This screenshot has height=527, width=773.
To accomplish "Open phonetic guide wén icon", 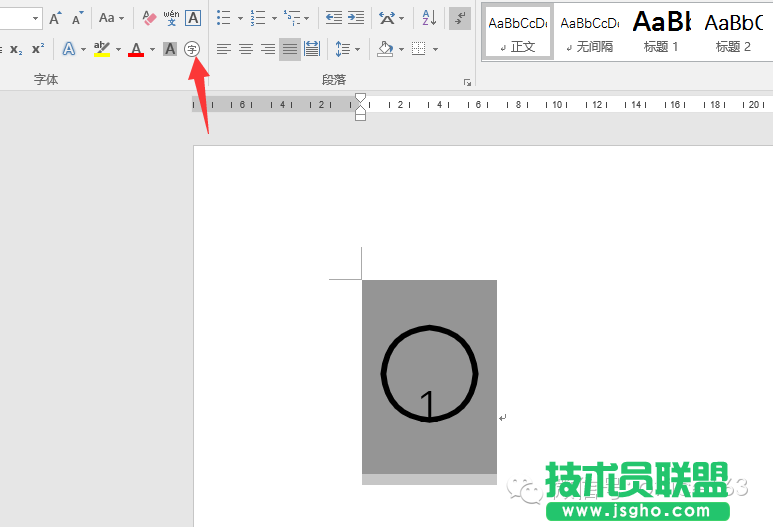I will pos(171,18).
